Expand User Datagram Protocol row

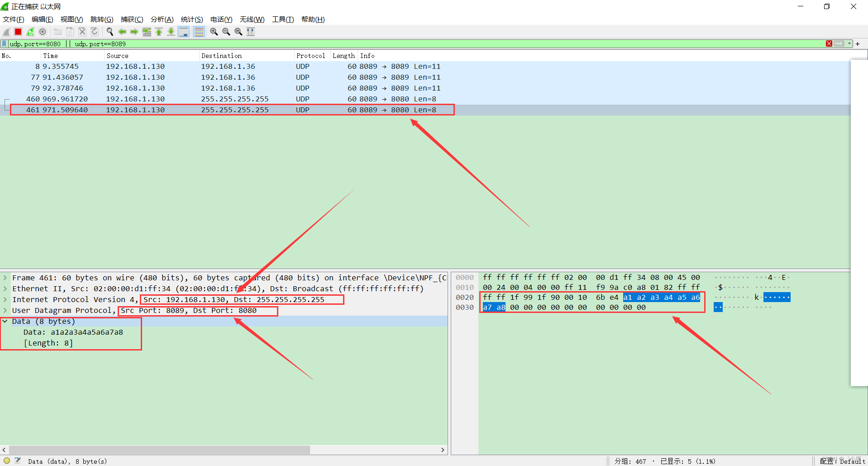point(5,311)
